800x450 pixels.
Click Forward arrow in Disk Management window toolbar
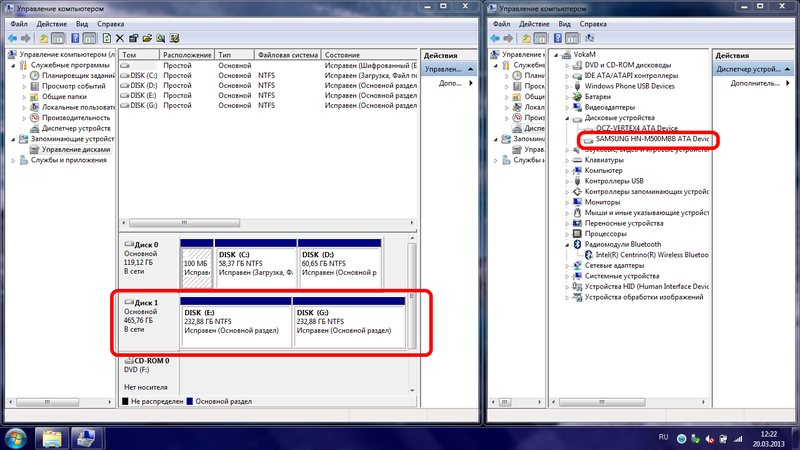coord(26,38)
